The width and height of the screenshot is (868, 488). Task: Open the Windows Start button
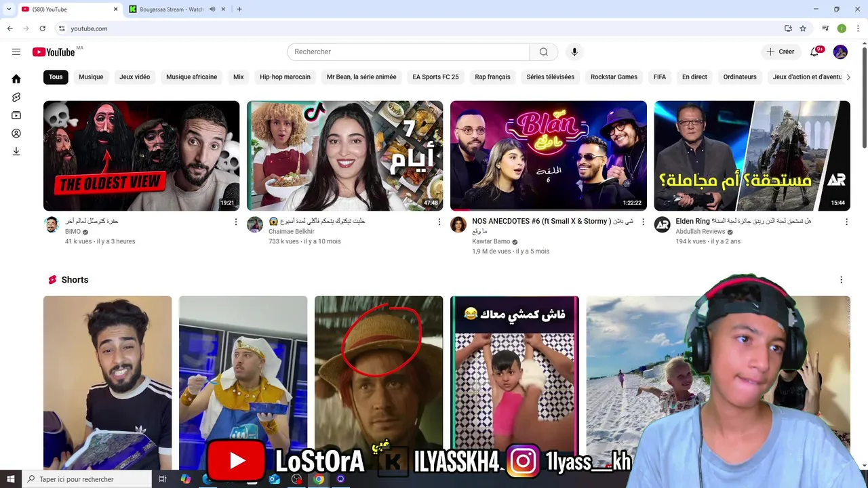pos(11,479)
